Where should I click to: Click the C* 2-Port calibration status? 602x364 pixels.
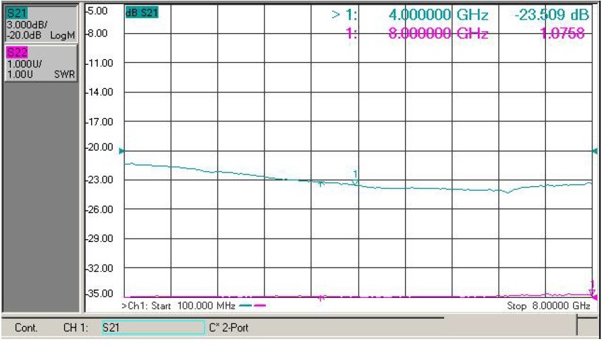(x=229, y=328)
